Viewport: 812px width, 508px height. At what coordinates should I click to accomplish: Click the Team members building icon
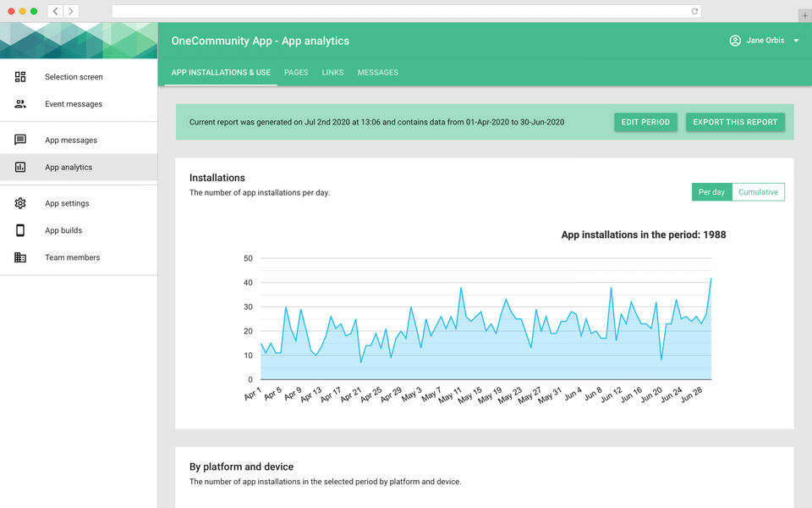point(20,257)
